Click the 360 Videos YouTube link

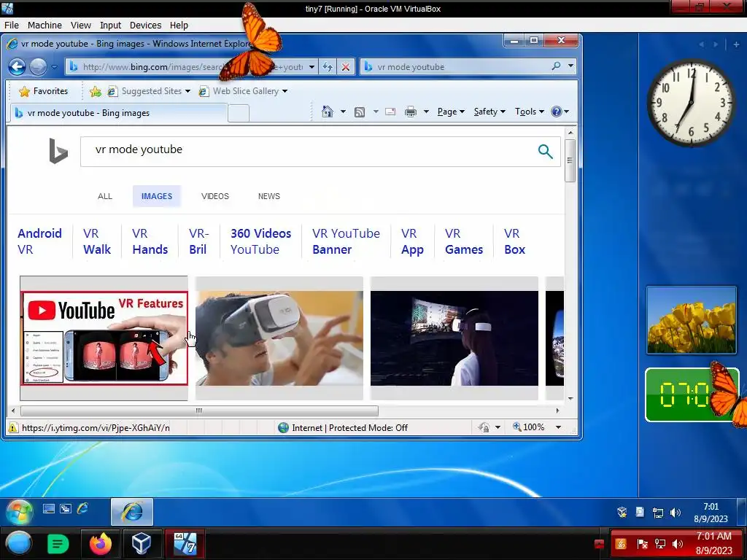click(260, 241)
